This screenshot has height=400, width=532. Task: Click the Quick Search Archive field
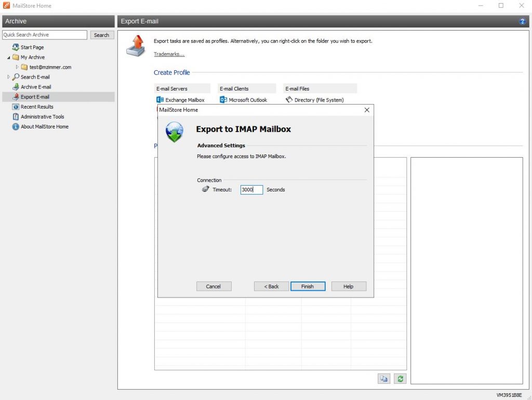(45, 35)
